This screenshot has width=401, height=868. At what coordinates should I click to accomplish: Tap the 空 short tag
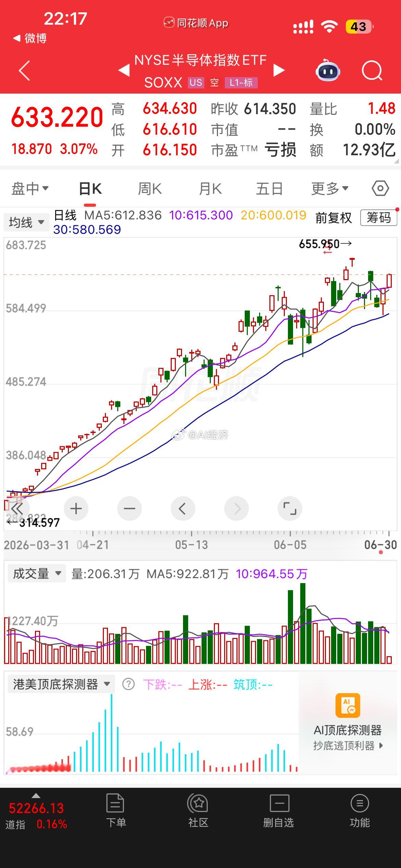point(215,83)
